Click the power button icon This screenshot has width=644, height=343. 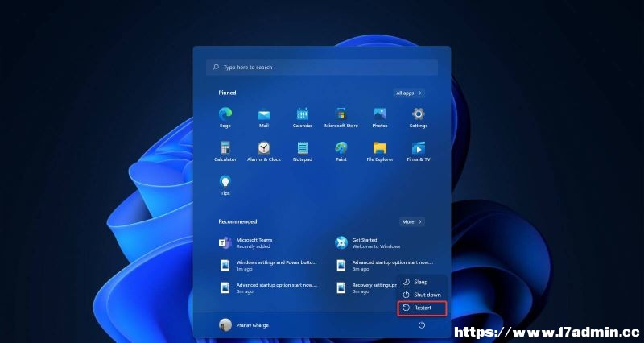tap(421, 325)
